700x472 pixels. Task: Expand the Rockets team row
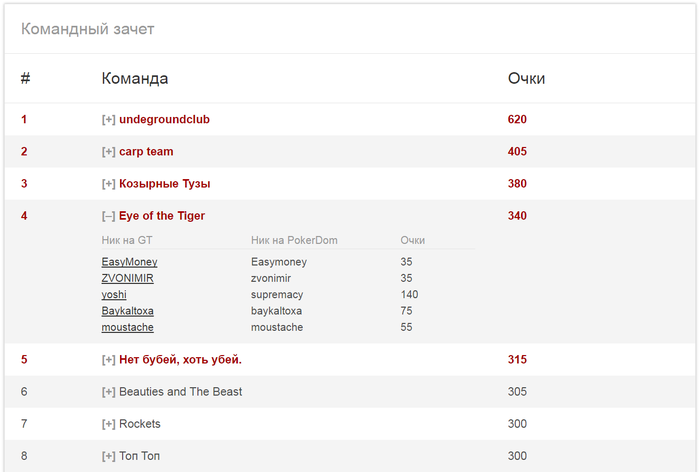click(108, 424)
